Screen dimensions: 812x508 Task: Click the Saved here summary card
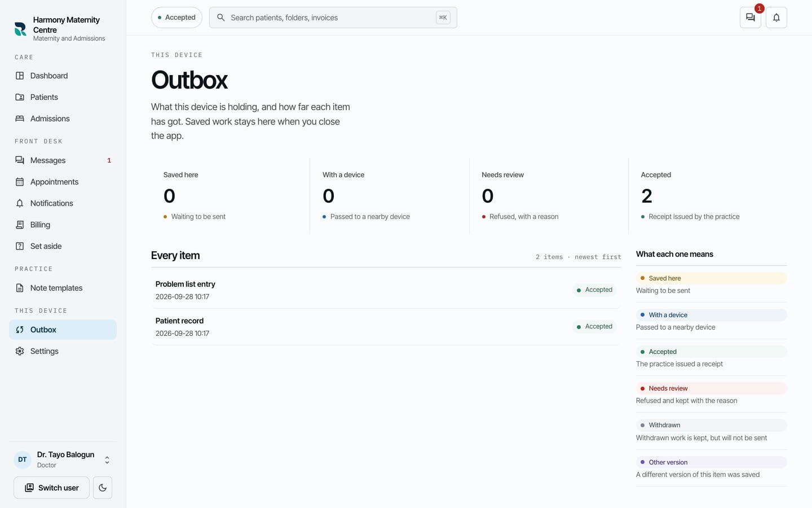pos(230,196)
